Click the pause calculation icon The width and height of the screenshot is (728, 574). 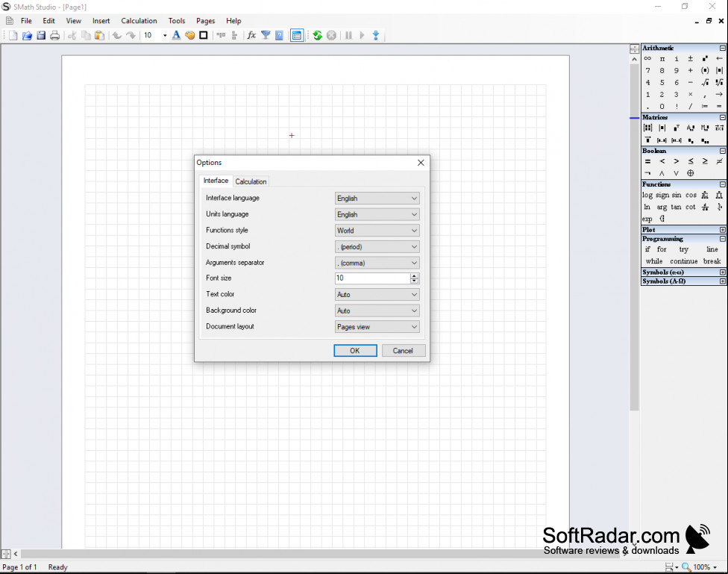tap(348, 35)
